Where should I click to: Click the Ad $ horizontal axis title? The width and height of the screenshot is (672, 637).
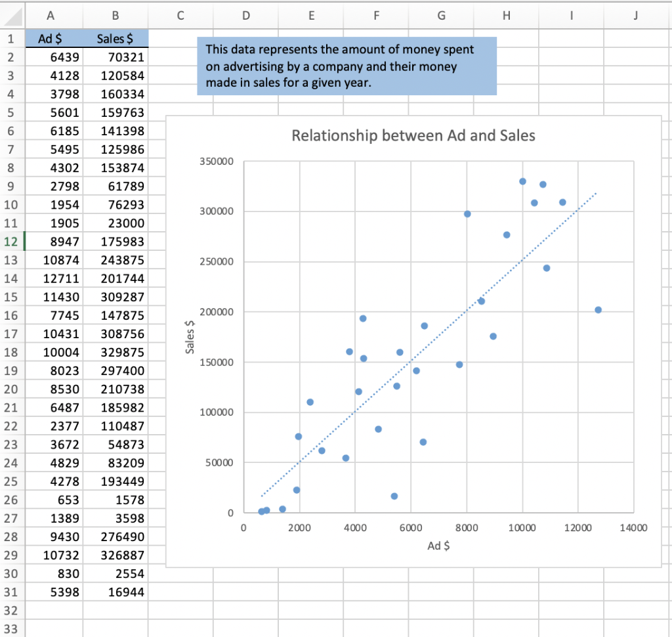pyautogui.click(x=438, y=546)
